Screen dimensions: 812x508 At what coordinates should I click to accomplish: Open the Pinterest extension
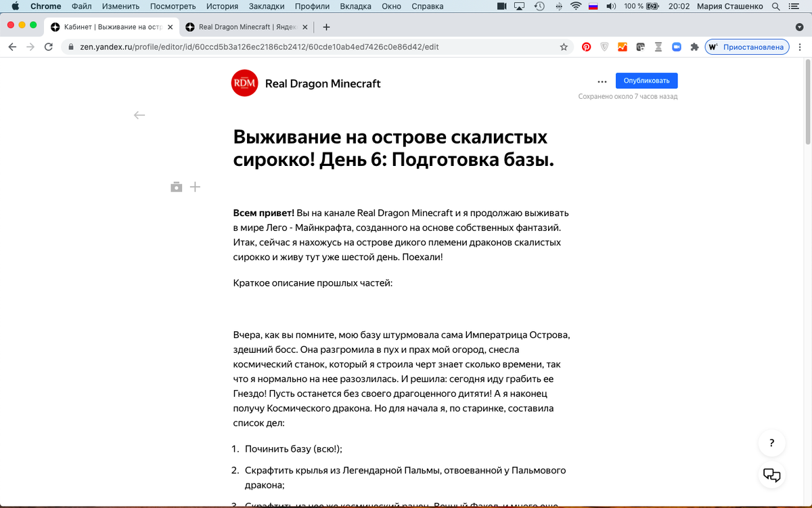click(x=586, y=47)
